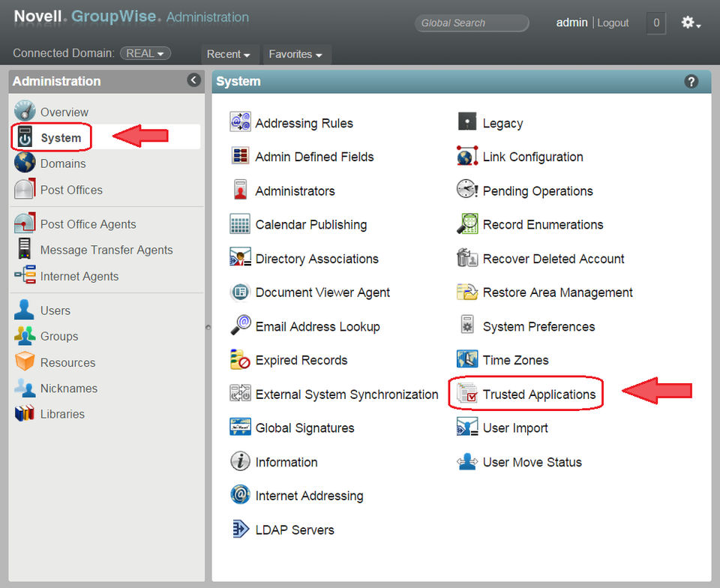Open the Record Enumerations icon

(x=467, y=224)
